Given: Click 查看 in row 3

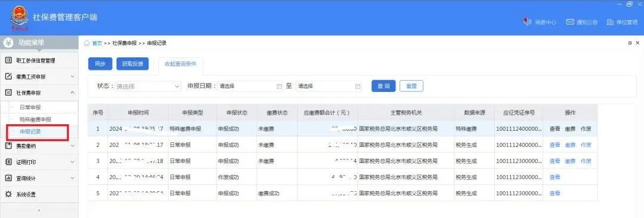Looking at the screenshot, I should [x=555, y=161].
